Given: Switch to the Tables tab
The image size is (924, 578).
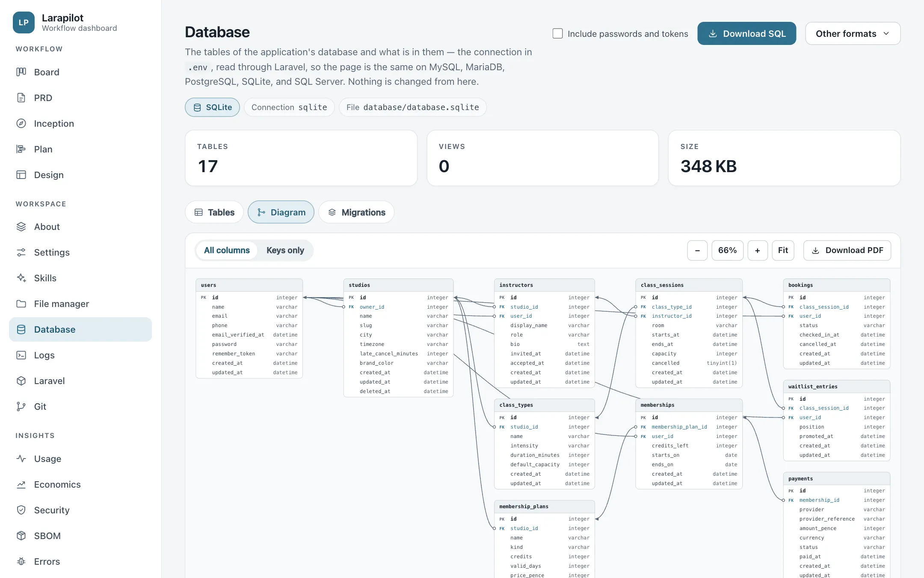Looking at the screenshot, I should point(214,212).
